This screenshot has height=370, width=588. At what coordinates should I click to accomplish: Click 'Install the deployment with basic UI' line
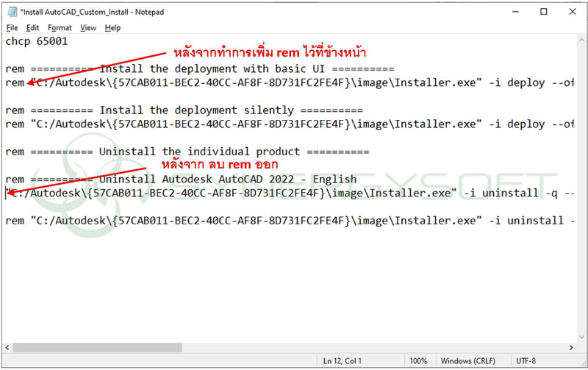(x=199, y=68)
